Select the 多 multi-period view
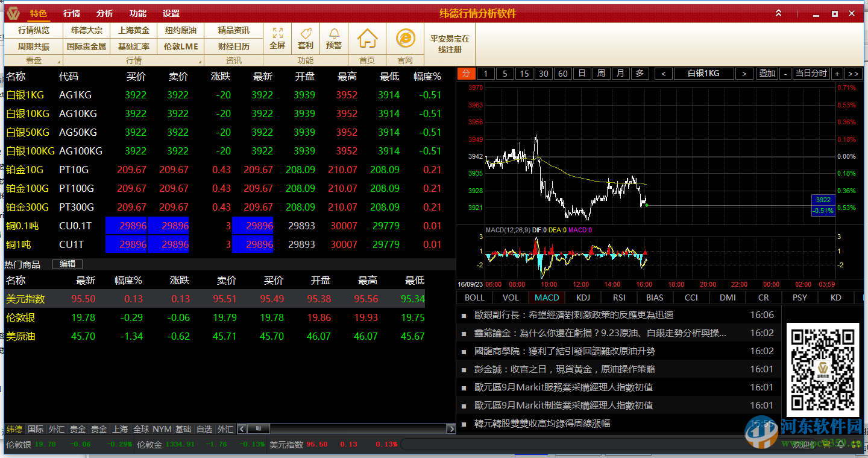Viewport: 868px width, 458px height. click(x=640, y=74)
